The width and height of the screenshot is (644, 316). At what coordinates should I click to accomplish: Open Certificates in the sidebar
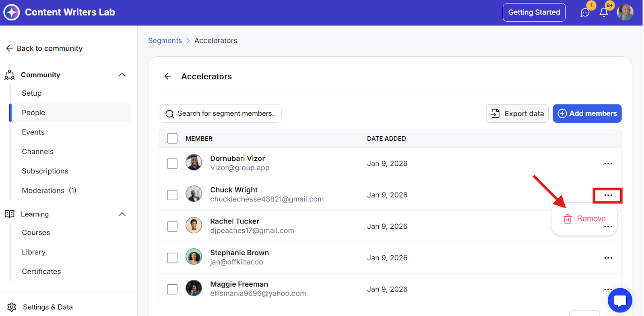click(41, 272)
